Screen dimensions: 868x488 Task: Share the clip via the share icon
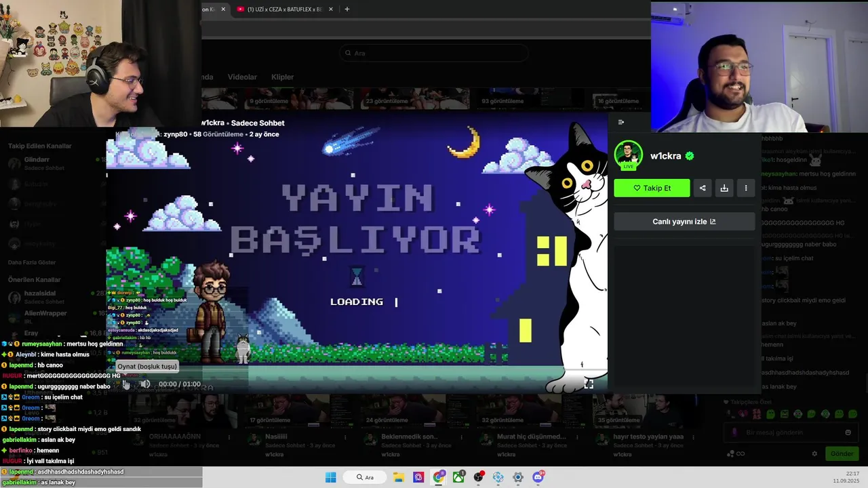[x=703, y=188]
